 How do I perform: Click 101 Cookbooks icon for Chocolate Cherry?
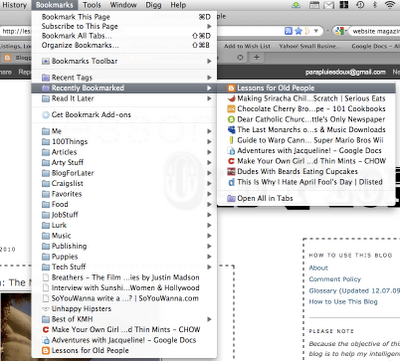231,109
